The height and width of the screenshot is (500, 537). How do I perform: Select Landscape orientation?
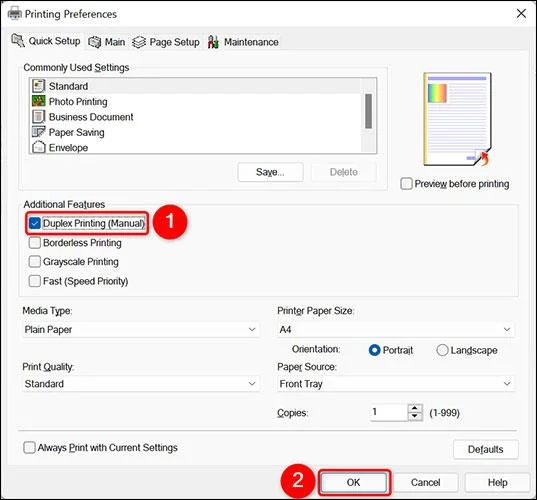[x=442, y=350]
